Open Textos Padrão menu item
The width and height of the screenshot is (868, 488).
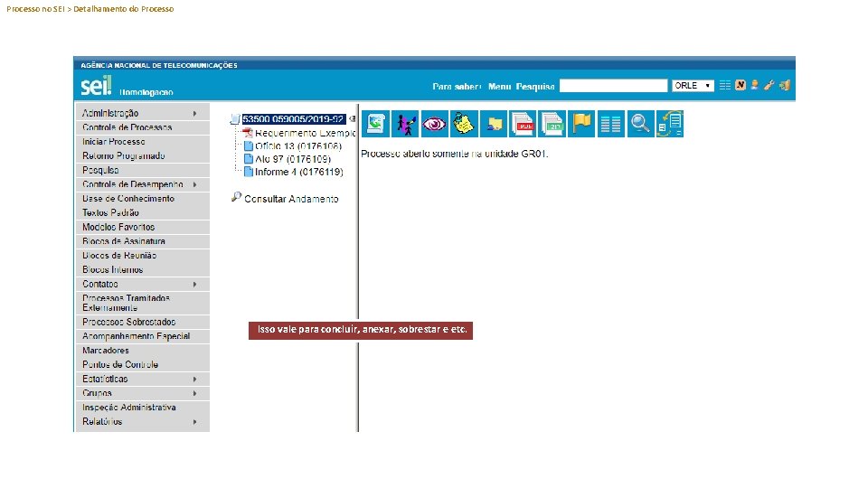(x=142, y=212)
